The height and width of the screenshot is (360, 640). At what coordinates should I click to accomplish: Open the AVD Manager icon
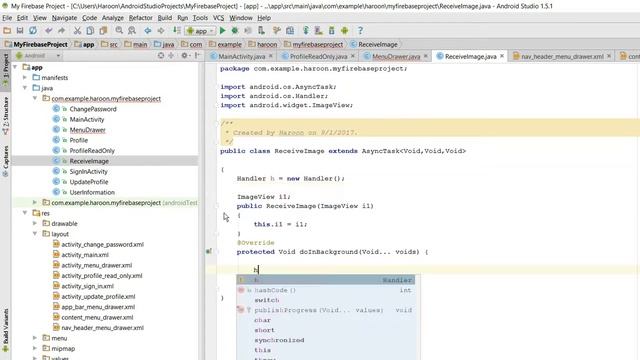(x=319, y=31)
